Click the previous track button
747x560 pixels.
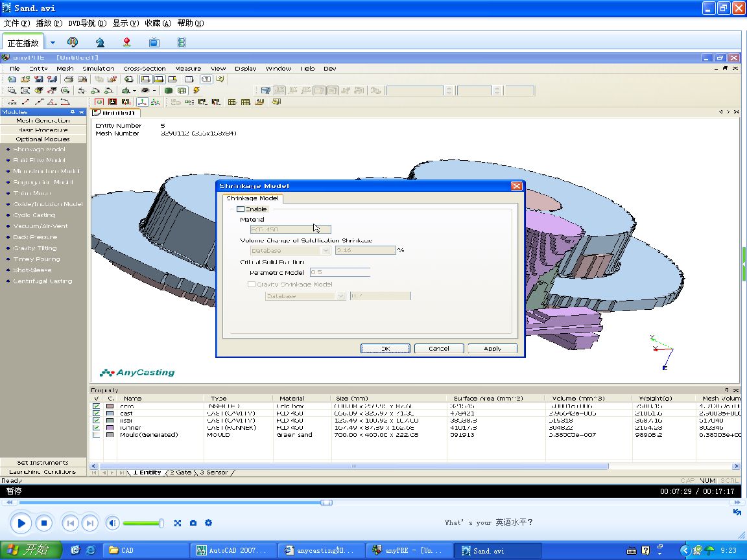[71, 523]
